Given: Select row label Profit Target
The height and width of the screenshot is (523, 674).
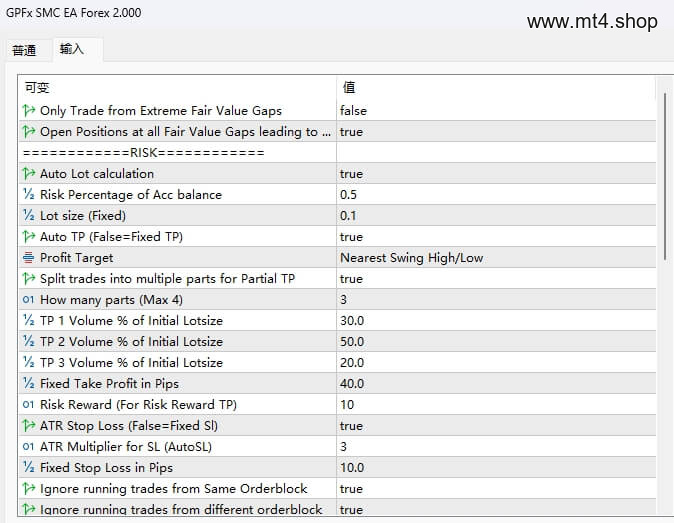Looking at the screenshot, I should (77, 257).
